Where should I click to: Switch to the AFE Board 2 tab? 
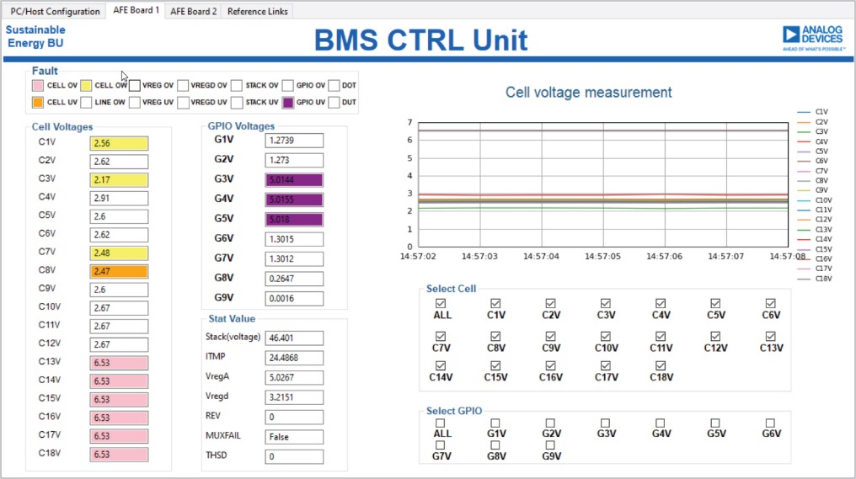pyautogui.click(x=193, y=11)
